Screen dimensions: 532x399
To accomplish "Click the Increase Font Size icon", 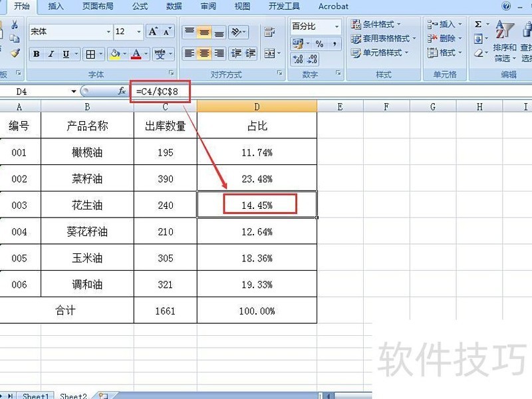I will pyautogui.click(x=152, y=31).
